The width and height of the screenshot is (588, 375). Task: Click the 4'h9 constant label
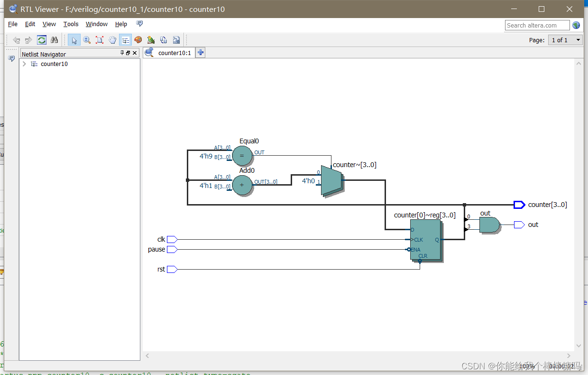(206, 156)
